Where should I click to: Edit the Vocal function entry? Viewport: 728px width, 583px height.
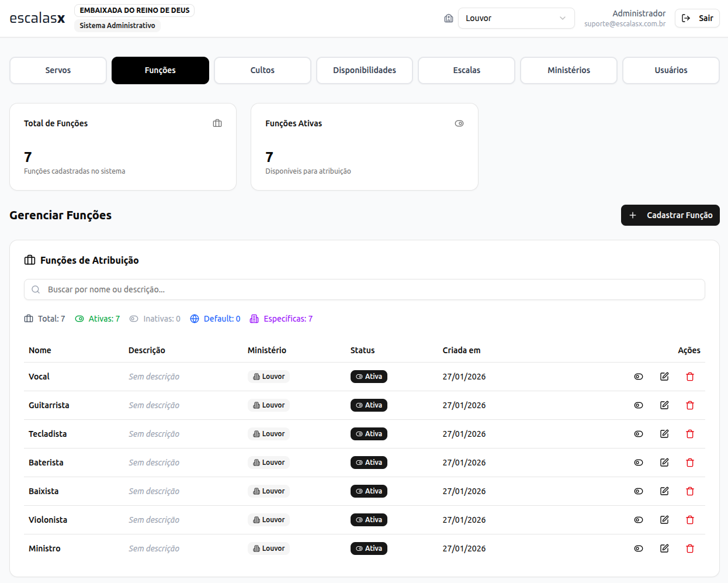point(664,377)
